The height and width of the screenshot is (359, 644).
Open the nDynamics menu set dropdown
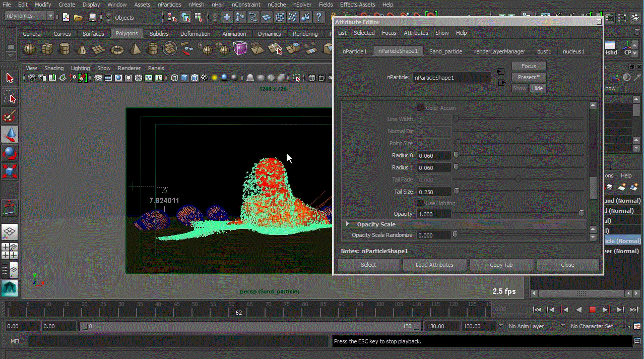click(x=29, y=16)
